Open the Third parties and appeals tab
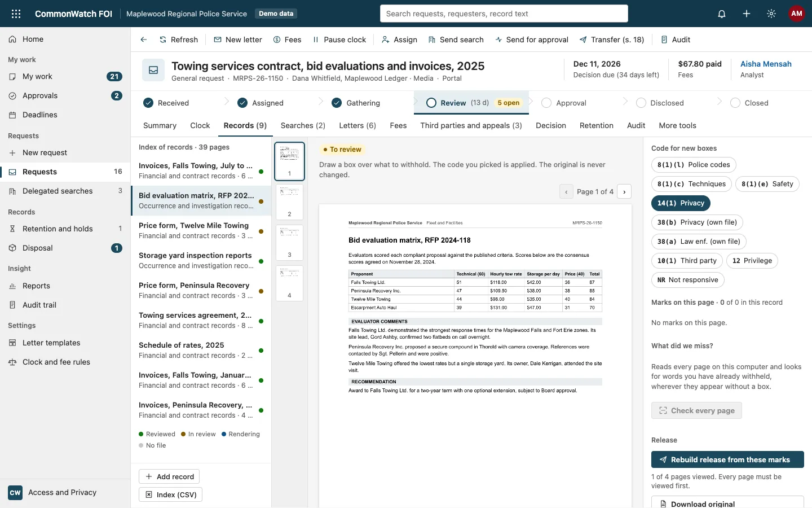Screen dimensions: 812x508 click(471, 125)
